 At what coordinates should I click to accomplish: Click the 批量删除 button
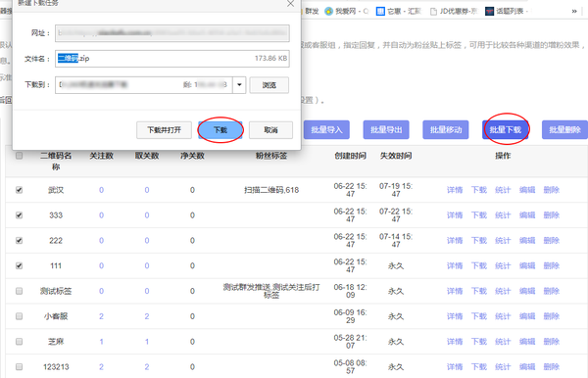click(564, 129)
